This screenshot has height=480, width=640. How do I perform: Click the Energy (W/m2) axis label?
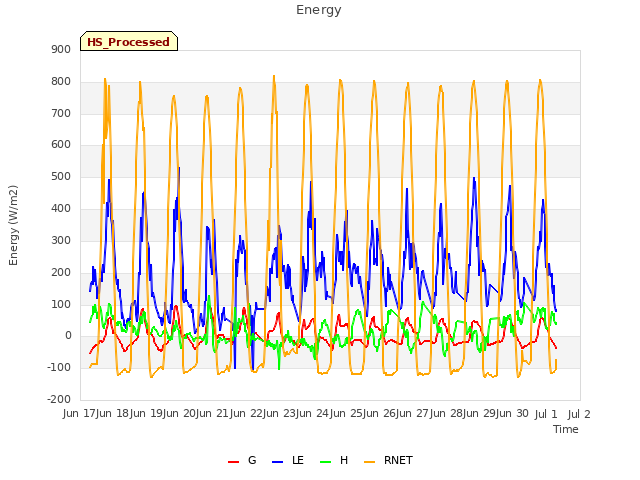pos(13,225)
